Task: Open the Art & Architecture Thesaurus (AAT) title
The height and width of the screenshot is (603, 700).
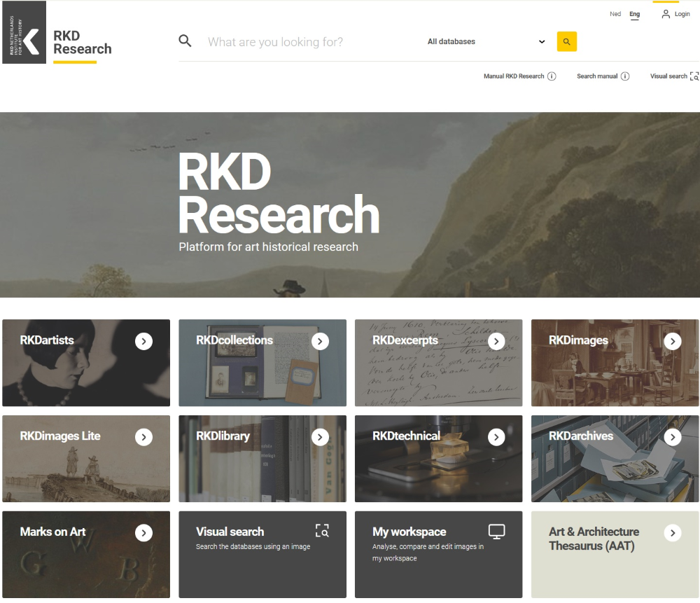Action: click(x=594, y=539)
